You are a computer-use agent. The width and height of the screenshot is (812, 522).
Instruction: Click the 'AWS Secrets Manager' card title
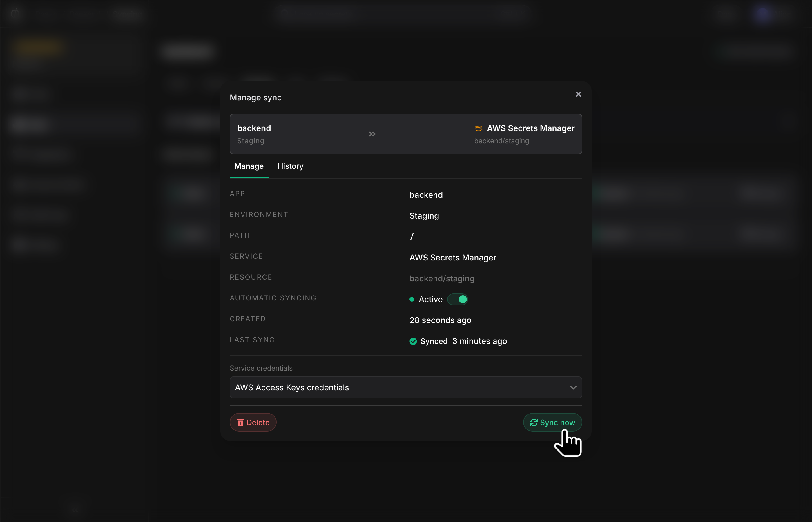pyautogui.click(x=531, y=128)
